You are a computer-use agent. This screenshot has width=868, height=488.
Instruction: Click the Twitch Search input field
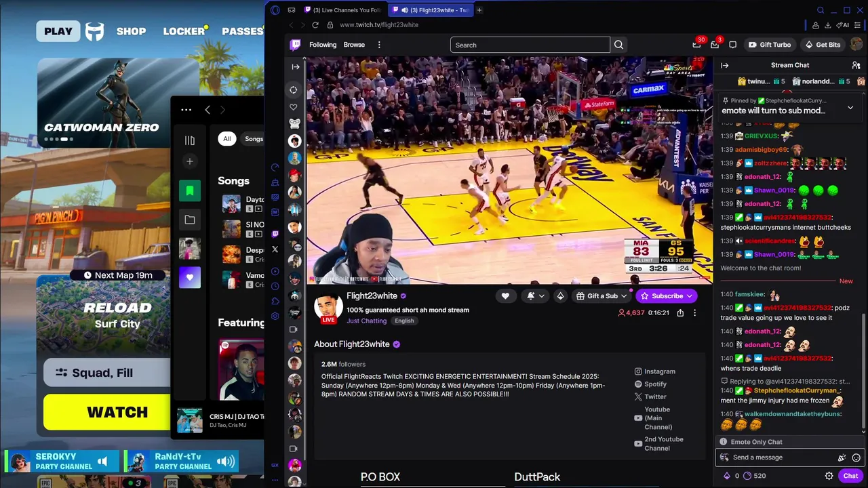(x=530, y=45)
